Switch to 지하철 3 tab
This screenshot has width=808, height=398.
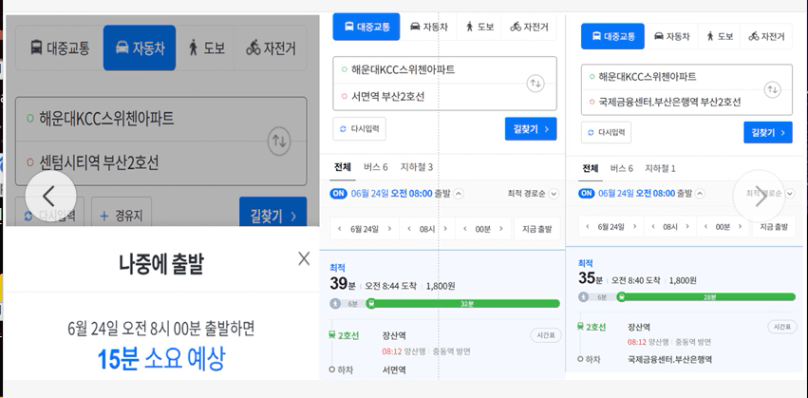coord(416,167)
